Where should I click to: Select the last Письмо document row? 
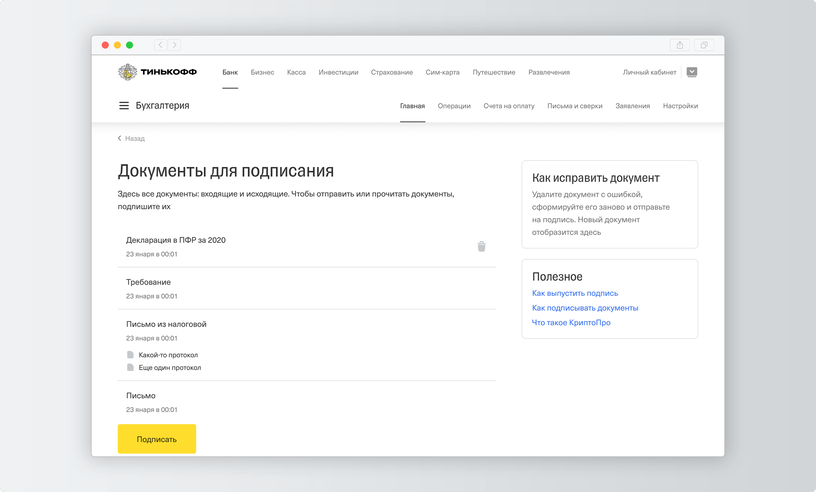tap(307, 402)
